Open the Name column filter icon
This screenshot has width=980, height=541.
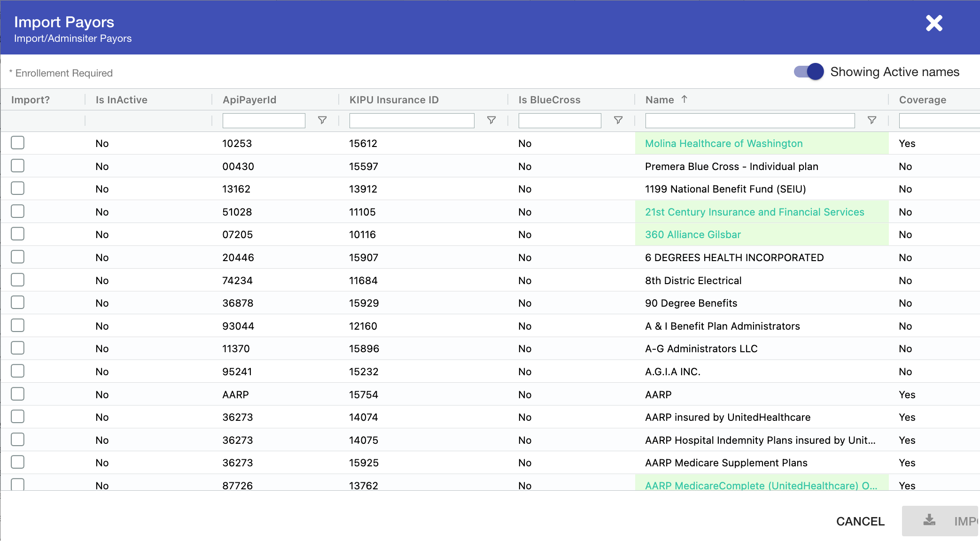(x=872, y=120)
